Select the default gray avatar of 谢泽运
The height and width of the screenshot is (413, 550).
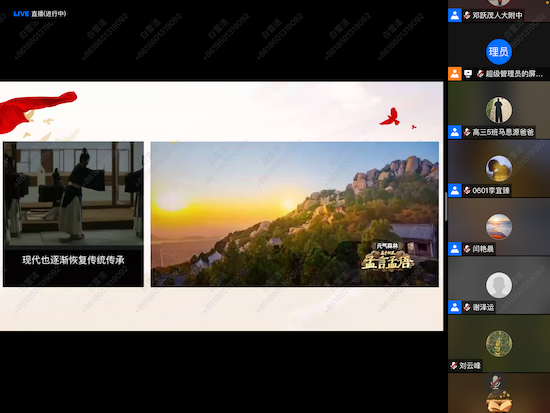tap(499, 285)
